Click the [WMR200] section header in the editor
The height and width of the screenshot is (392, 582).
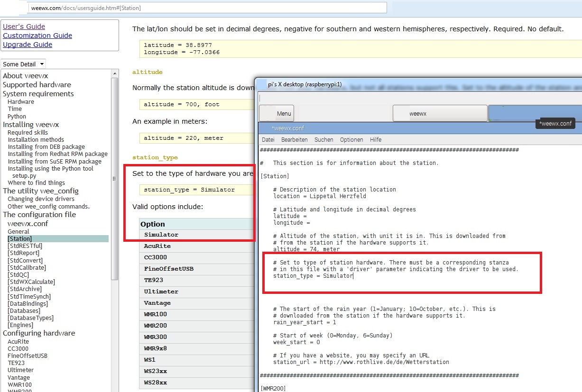(273, 388)
